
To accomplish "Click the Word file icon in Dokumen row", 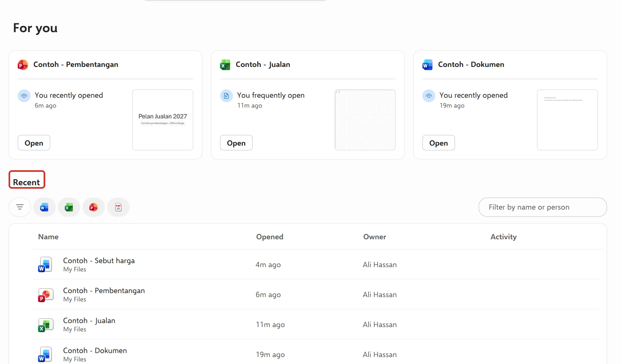I will pos(45,354).
